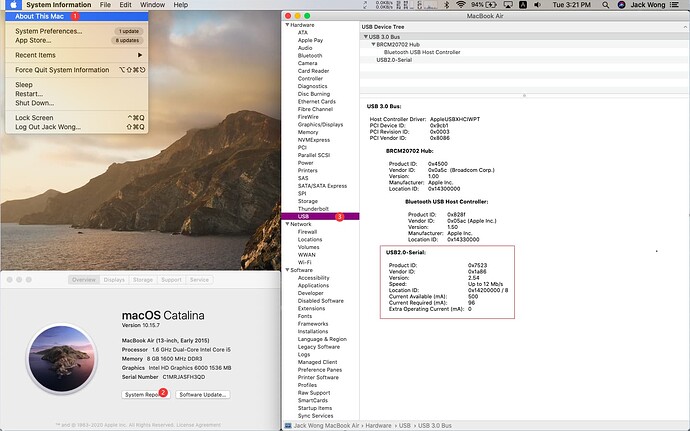Open the File menu
The height and width of the screenshot is (431, 690).
[105, 5]
